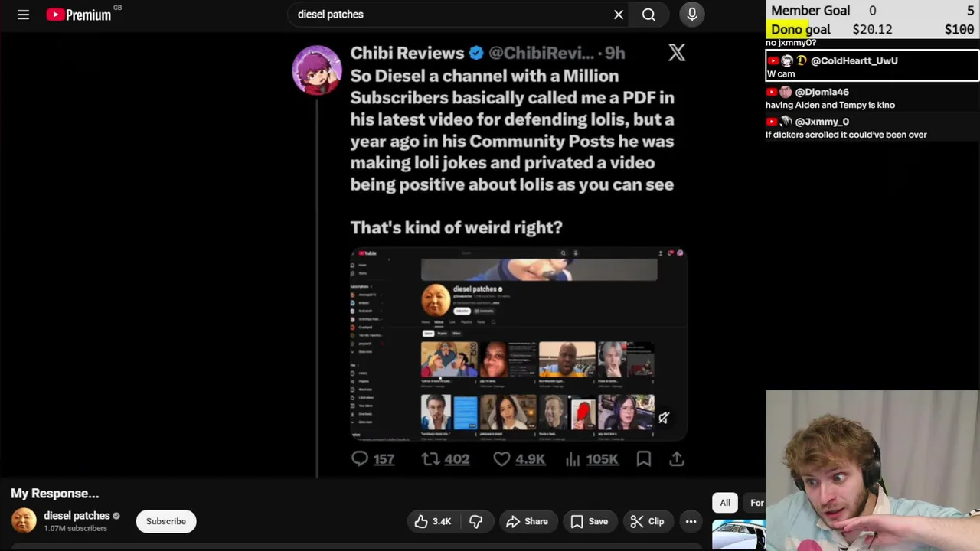Click the '1.07M subscribers' text

(75, 528)
